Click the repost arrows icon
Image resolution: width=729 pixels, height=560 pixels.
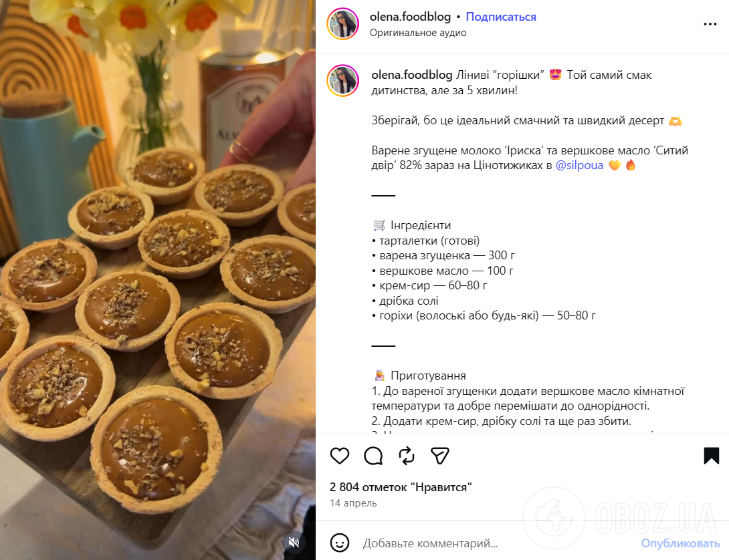(x=406, y=456)
